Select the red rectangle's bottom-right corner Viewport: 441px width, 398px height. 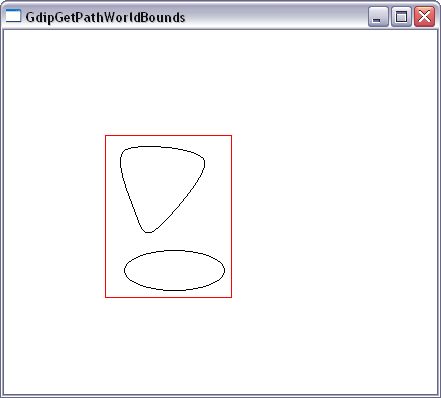231,297
